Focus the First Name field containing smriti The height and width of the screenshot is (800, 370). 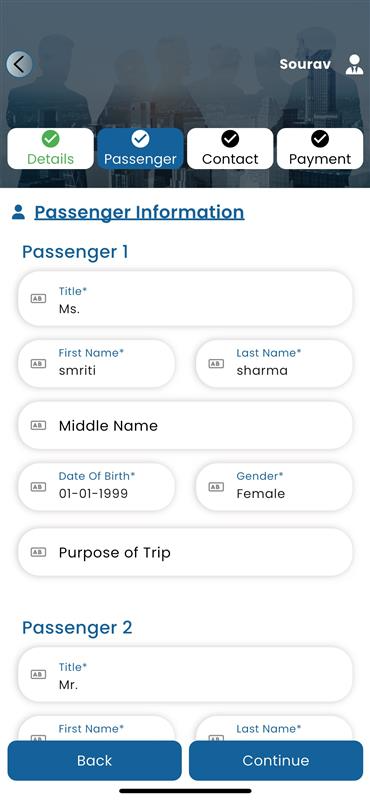(x=96, y=363)
